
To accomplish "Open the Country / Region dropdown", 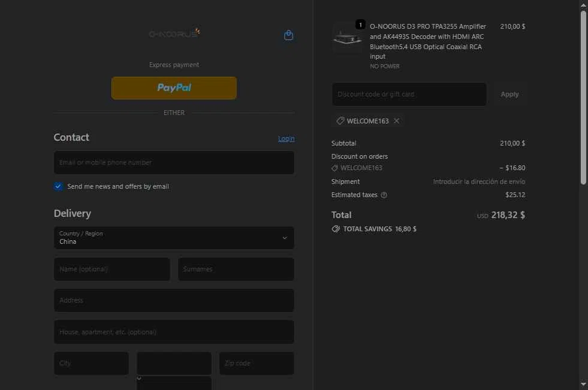I will tap(174, 237).
